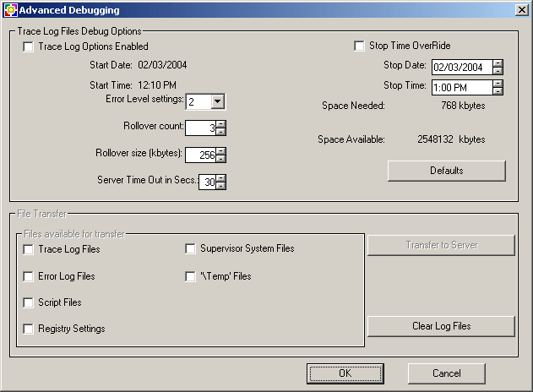Screen dimensions: 533x392
Task: Select the Script Files checkbox
Action: point(28,302)
